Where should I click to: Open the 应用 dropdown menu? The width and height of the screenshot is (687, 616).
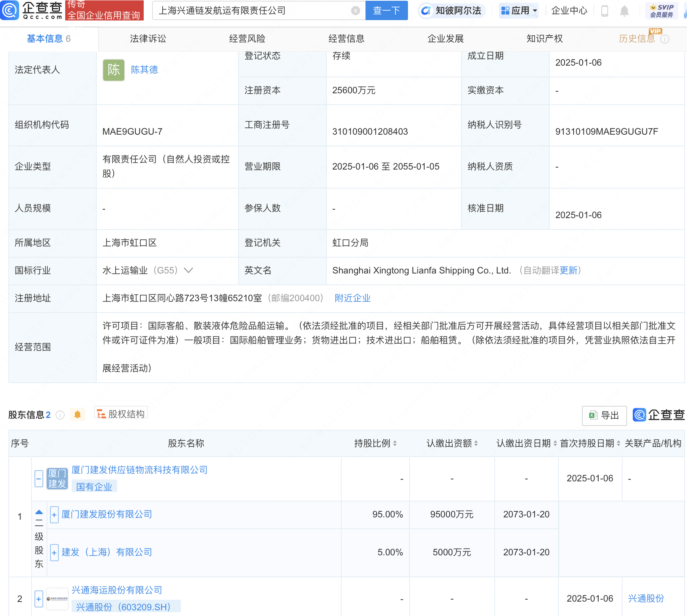pos(519,11)
